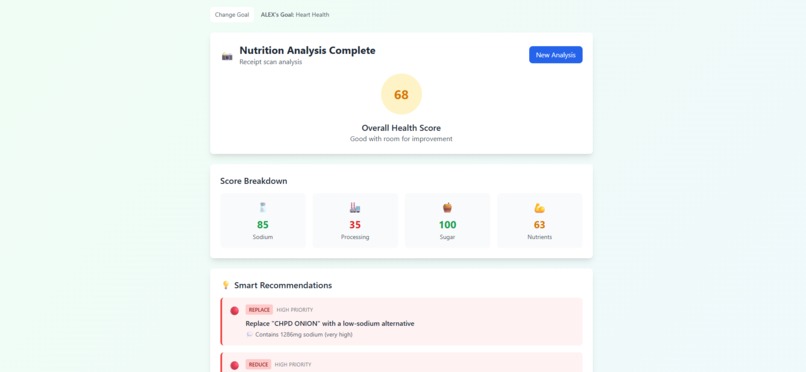The image size is (806, 372).
Task: Click the "Receipt scan analysis" subtitle
Action: point(270,62)
